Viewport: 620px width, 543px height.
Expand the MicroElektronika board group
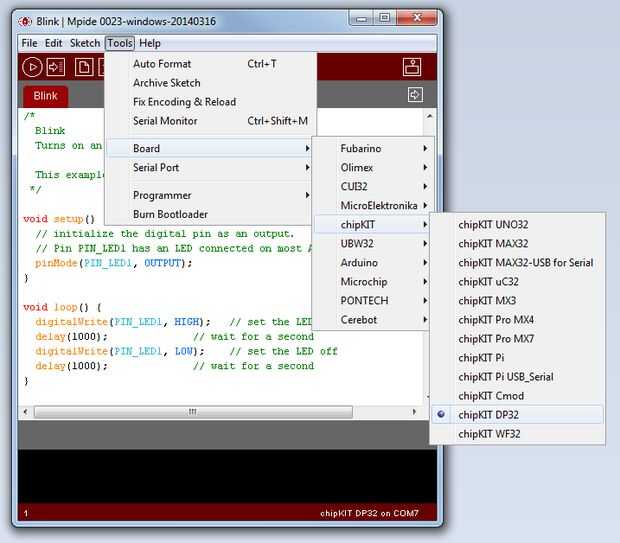pos(373,205)
